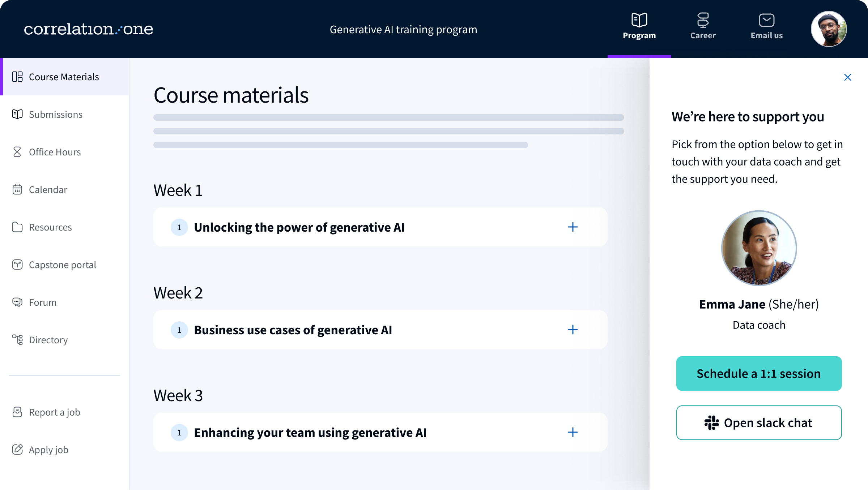Click the Data coach label
The height and width of the screenshot is (490, 868).
[759, 325]
